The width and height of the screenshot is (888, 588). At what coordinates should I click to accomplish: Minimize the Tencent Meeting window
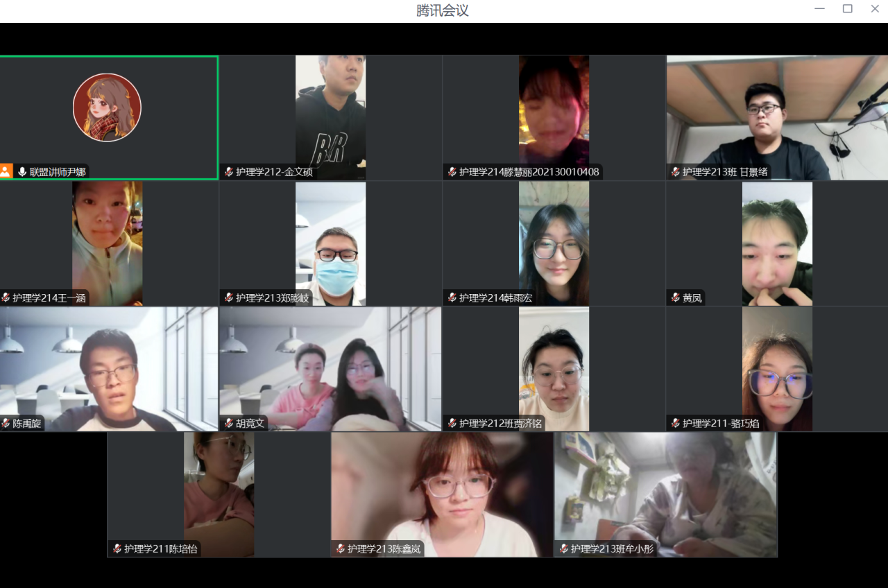[820, 9]
